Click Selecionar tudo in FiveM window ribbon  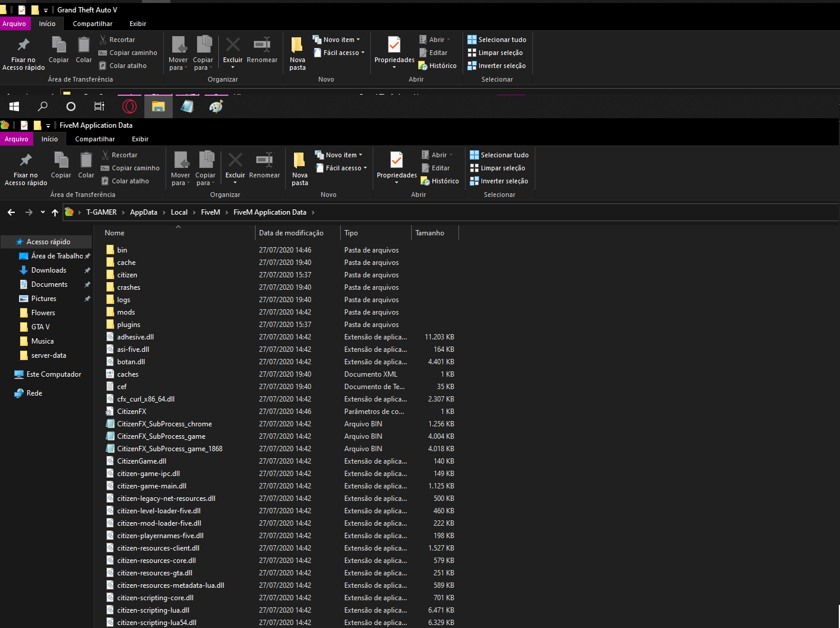499,155
